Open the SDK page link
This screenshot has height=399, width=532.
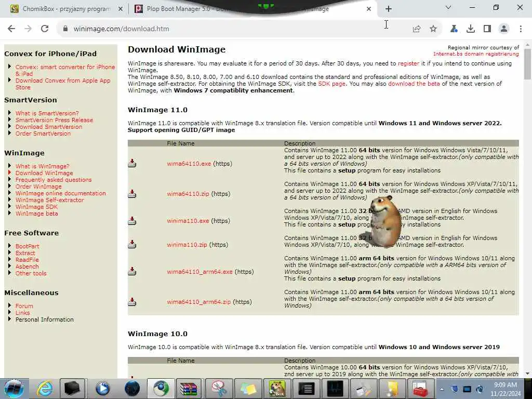click(x=331, y=84)
